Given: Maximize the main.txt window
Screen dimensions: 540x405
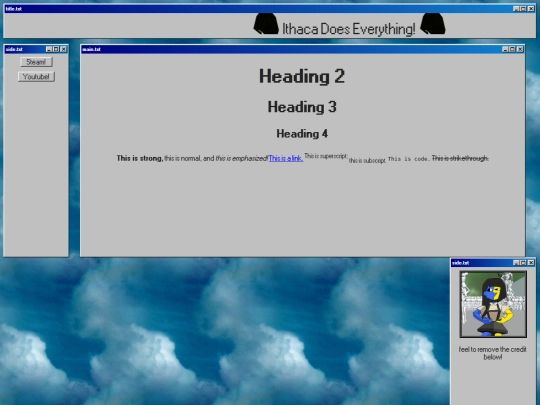Looking at the screenshot, I should click(512, 49).
